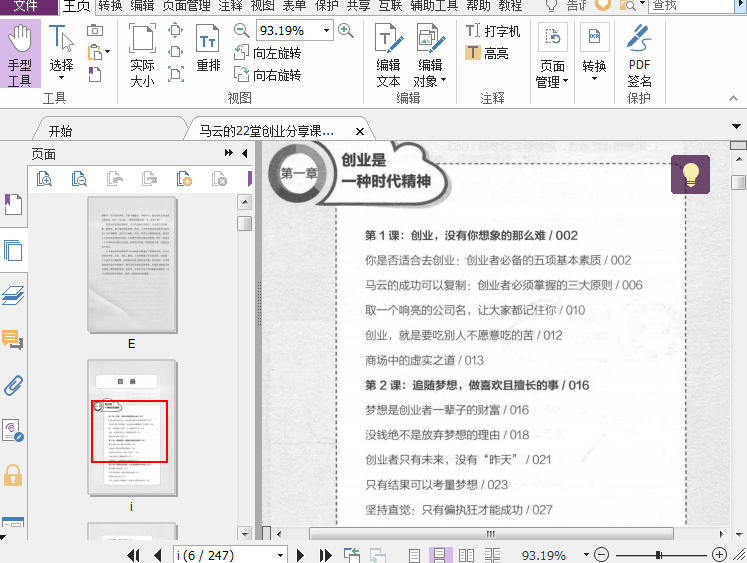Open the Pages thumbnails sidebar panel
This screenshot has width=747, height=563.
[x=13, y=250]
